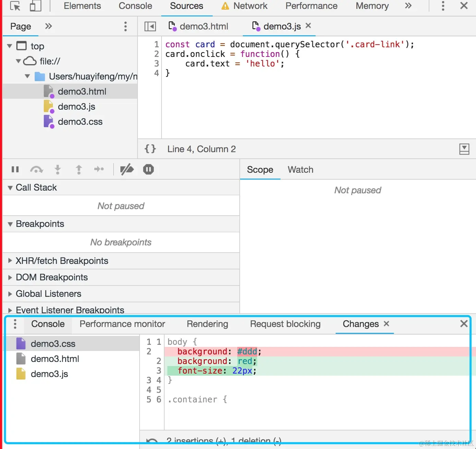The height and width of the screenshot is (449, 476).
Task: Collapse the Users/huayifeng folder
Action: (27, 76)
